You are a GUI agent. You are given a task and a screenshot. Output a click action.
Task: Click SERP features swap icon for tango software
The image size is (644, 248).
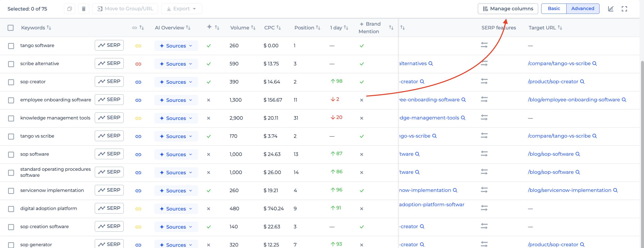pos(484,45)
